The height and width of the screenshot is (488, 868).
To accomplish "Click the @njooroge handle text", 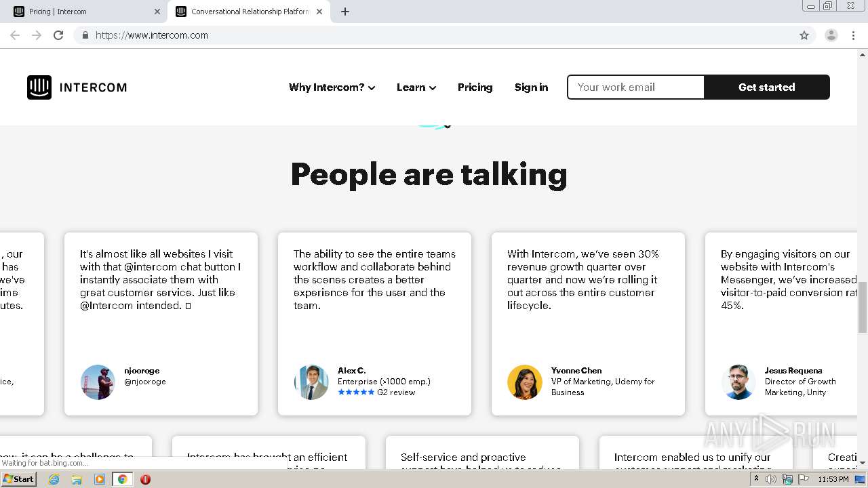I will 145,382.
